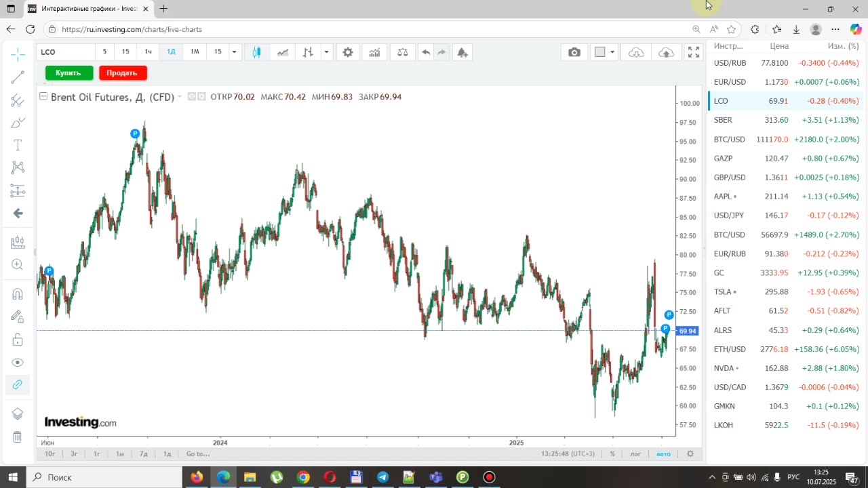Open Telegram from the taskbar

coord(382,477)
